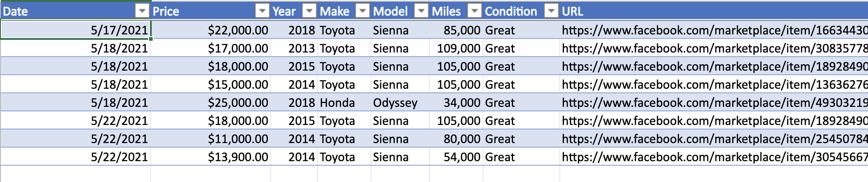This screenshot has width=868, height=182.
Task: Open the Facebook link ending in 30545667
Action: 714,157
